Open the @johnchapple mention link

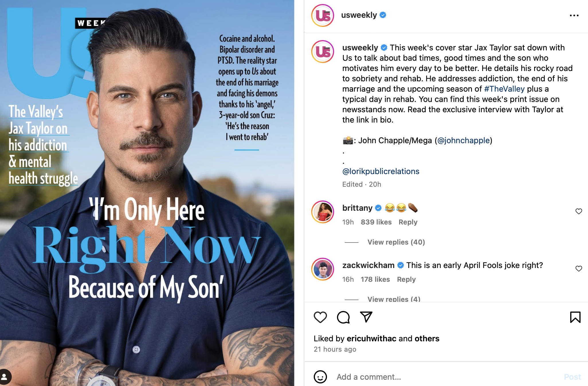(x=463, y=141)
